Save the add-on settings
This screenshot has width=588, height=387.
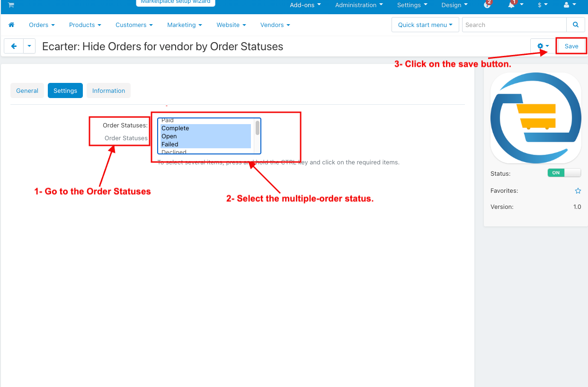(571, 46)
